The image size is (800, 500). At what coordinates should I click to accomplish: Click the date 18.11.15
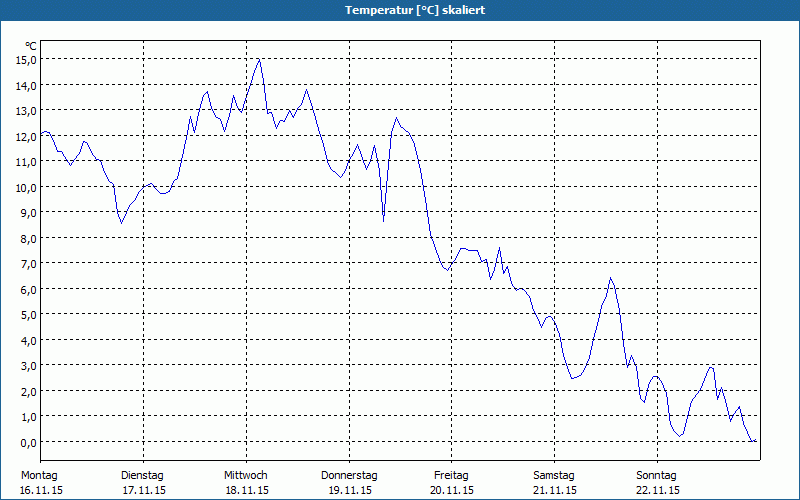click(x=247, y=490)
